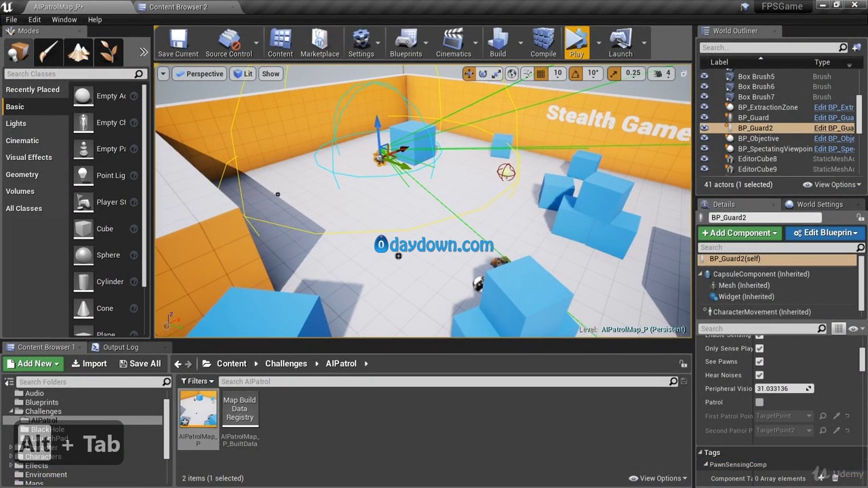Screen dimensions: 868x488
Task: Toggle rotation snapping in the viewport
Action: pyautogui.click(x=576, y=74)
